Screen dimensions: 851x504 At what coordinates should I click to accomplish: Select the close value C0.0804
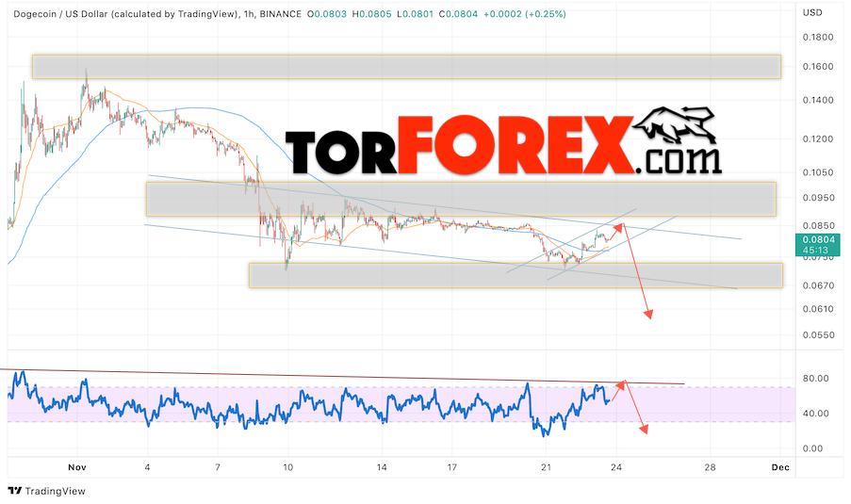tap(458, 14)
